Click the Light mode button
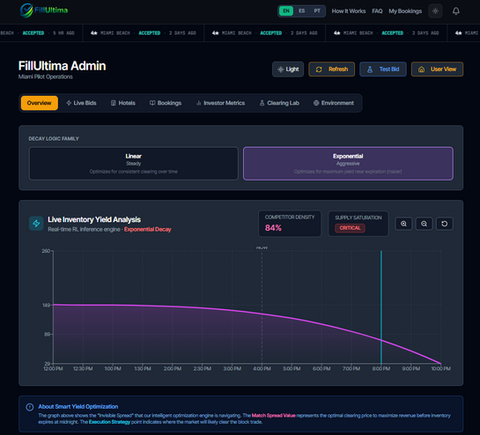Viewport: 480px width, 435px height. click(288, 69)
